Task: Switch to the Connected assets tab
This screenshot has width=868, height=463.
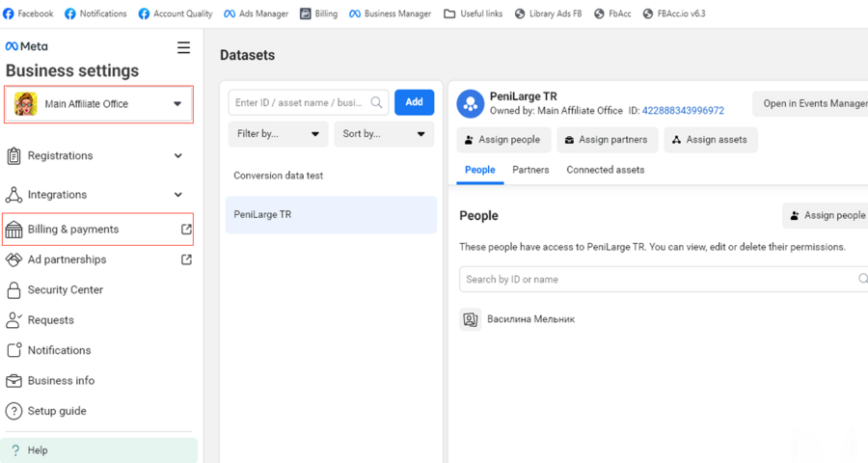Action: [606, 170]
